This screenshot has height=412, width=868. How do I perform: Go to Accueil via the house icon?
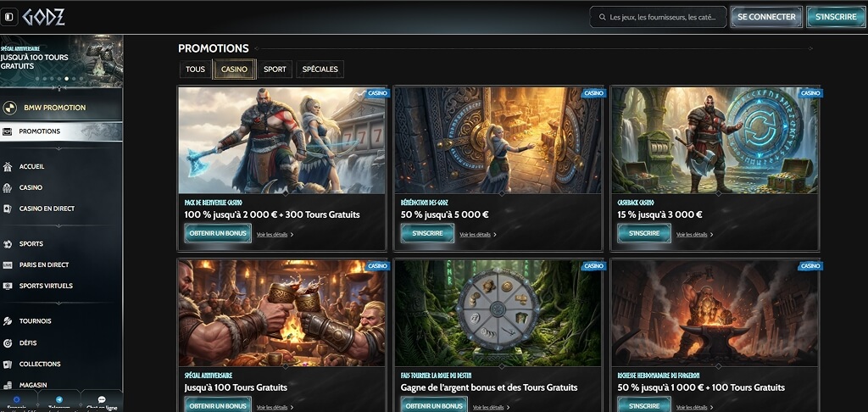(x=7, y=167)
